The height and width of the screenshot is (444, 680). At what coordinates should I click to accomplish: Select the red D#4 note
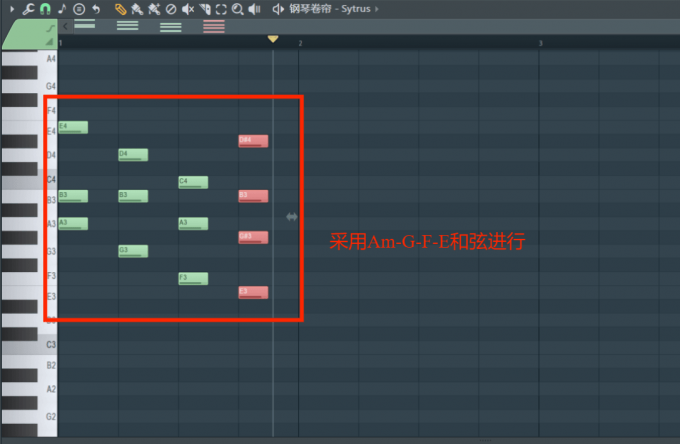[x=253, y=141]
